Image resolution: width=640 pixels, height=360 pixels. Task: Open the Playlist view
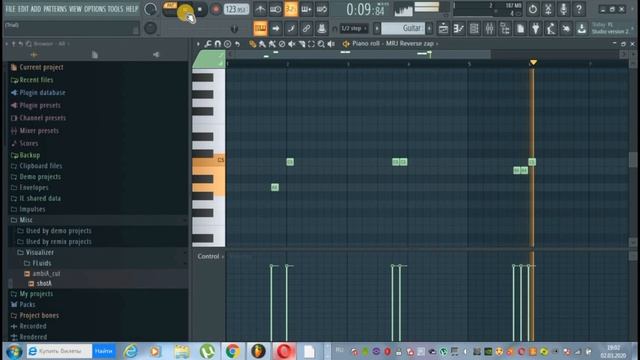pos(443,29)
